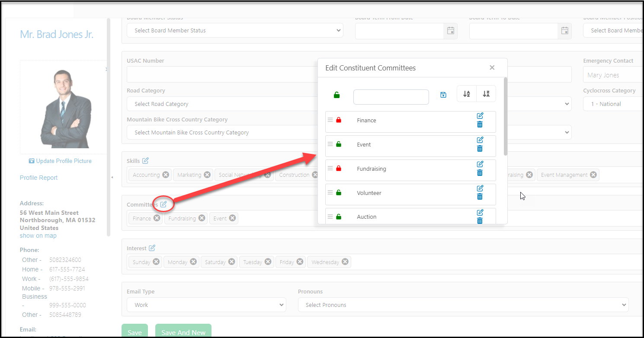The height and width of the screenshot is (338, 644).
Task: Toggle the green lock on Event
Action: click(339, 144)
